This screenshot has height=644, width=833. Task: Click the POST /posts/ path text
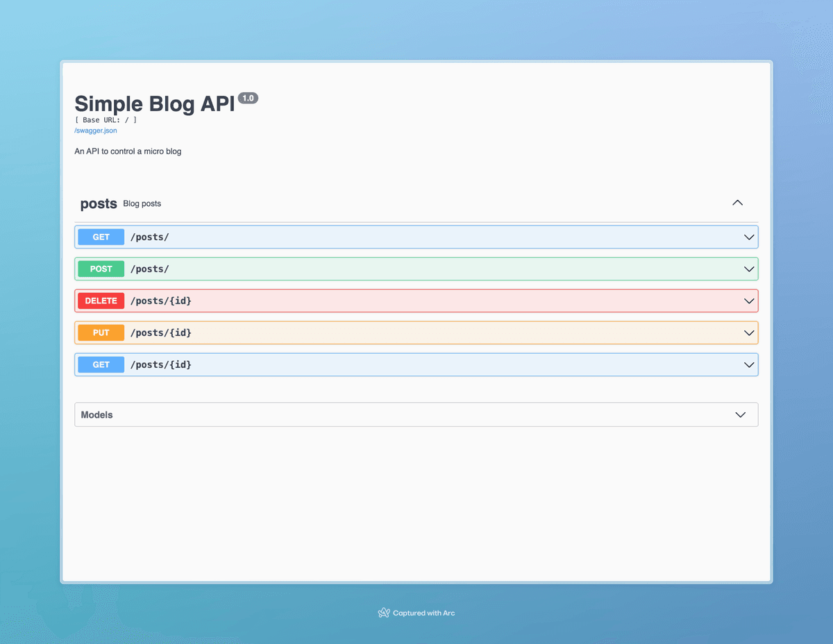(x=150, y=269)
